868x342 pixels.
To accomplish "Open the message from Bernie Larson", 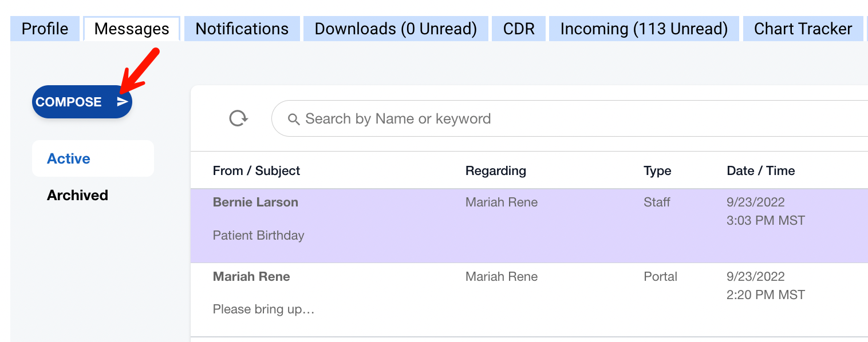I will [x=255, y=202].
